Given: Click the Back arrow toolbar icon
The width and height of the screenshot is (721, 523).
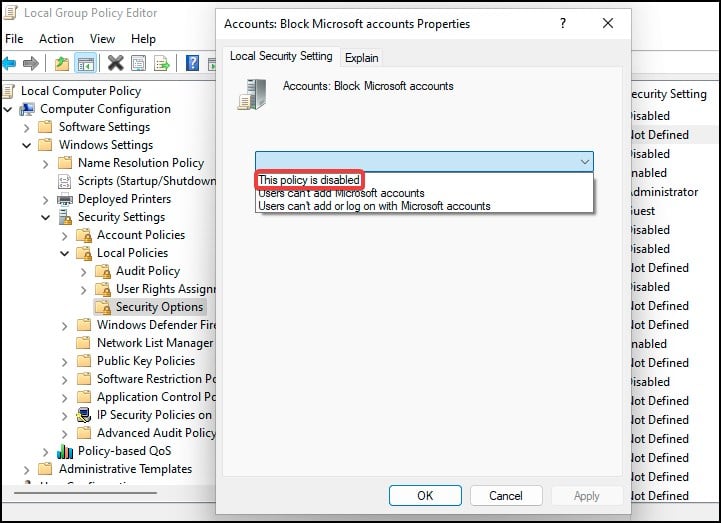Looking at the screenshot, I should (x=9, y=63).
